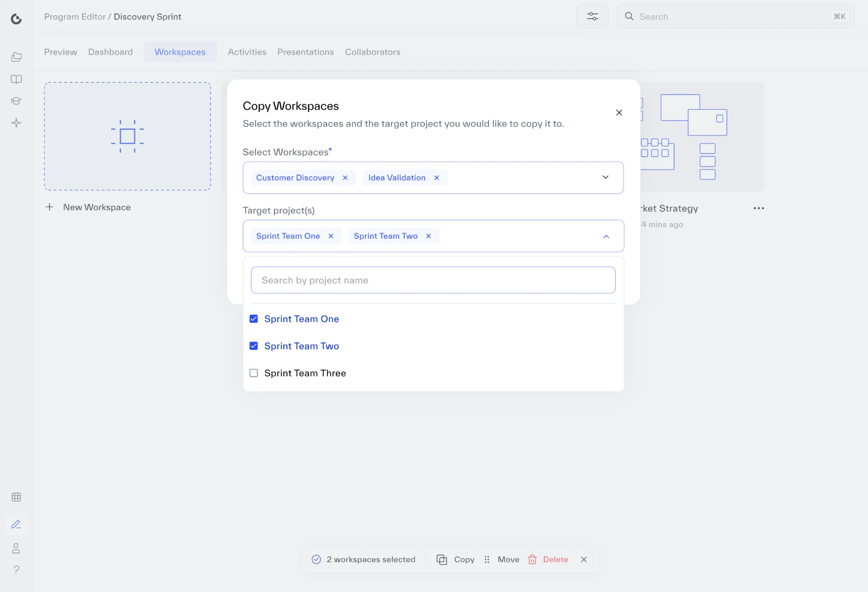This screenshot has height=592, width=868.
Task: Remove the Customer Discovery chip
Action: point(345,178)
